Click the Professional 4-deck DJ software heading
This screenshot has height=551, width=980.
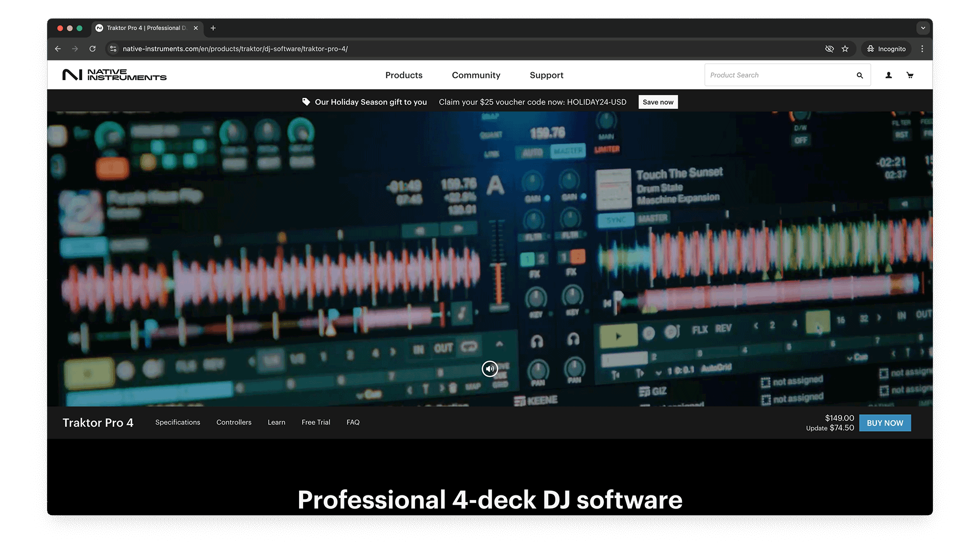(490, 499)
